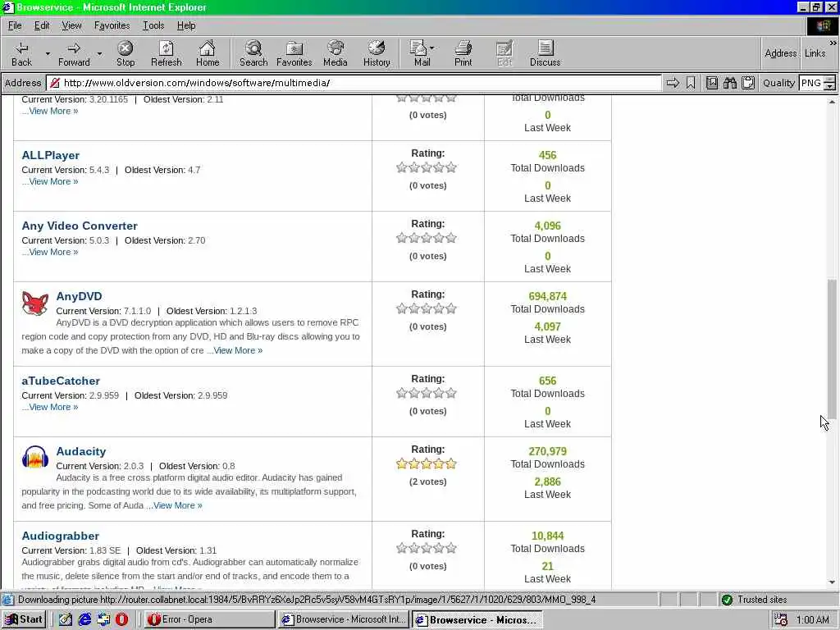Click the bookmarks book icon in Browservice bar
The image size is (840, 630).
tap(711, 83)
